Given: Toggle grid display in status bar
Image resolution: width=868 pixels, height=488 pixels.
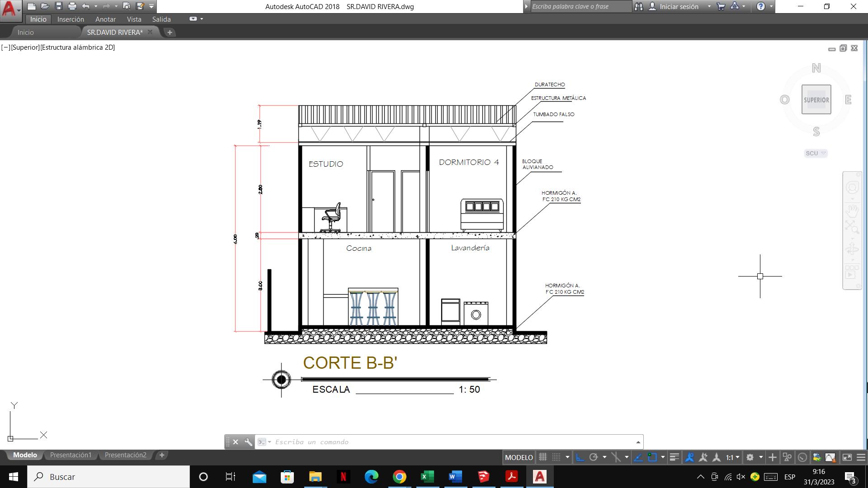Looking at the screenshot, I should 542,457.
